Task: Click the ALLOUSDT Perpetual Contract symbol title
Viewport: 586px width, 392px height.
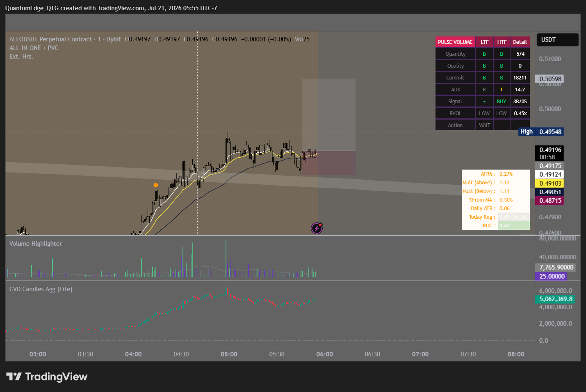Action: (50, 39)
